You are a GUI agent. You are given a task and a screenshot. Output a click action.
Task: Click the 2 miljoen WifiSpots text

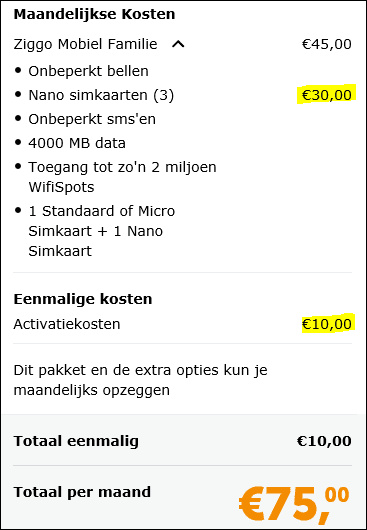[122, 177]
